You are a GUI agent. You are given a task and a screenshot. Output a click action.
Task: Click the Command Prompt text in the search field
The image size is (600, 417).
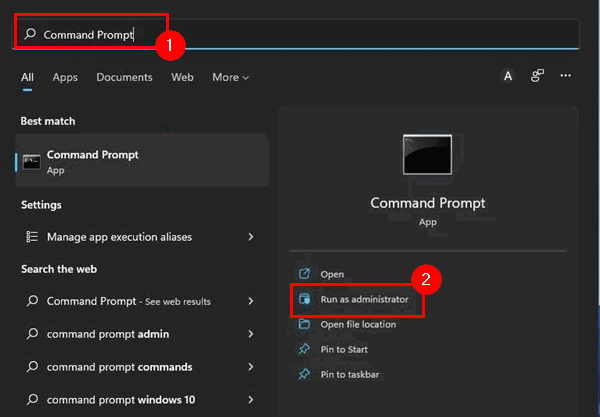(88, 35)
